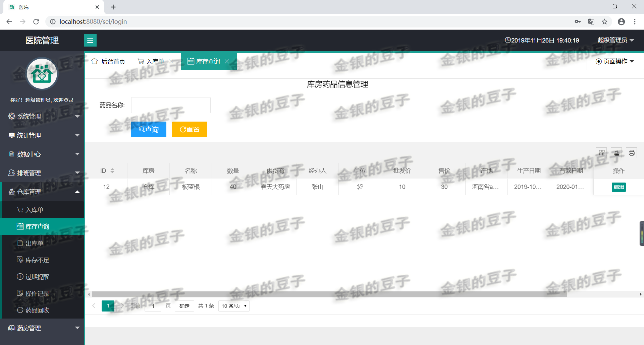
Task: Click the 河南省a… origin cell
Action: pos(487,187)
